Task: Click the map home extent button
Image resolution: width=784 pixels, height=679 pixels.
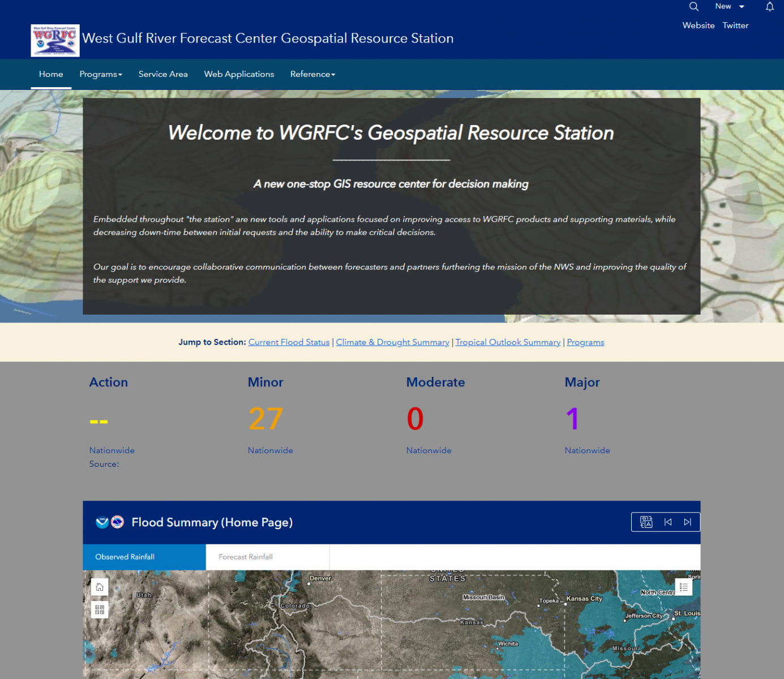Action: 100,587
